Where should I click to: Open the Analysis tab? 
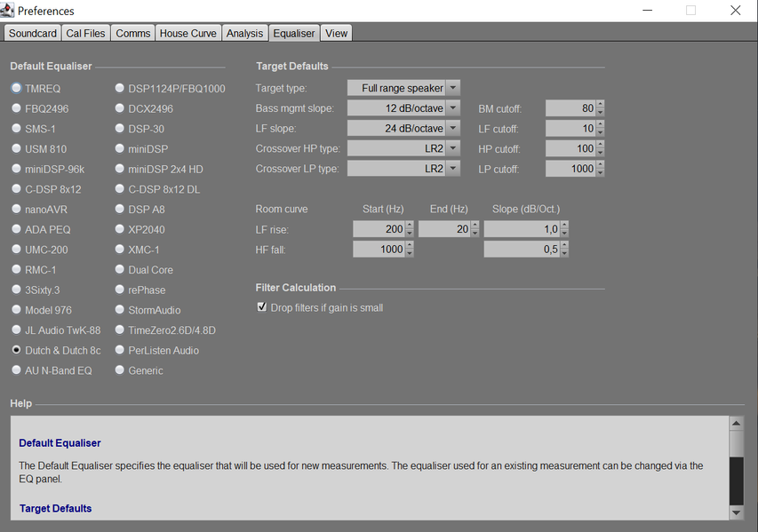(x=244, y=34)
